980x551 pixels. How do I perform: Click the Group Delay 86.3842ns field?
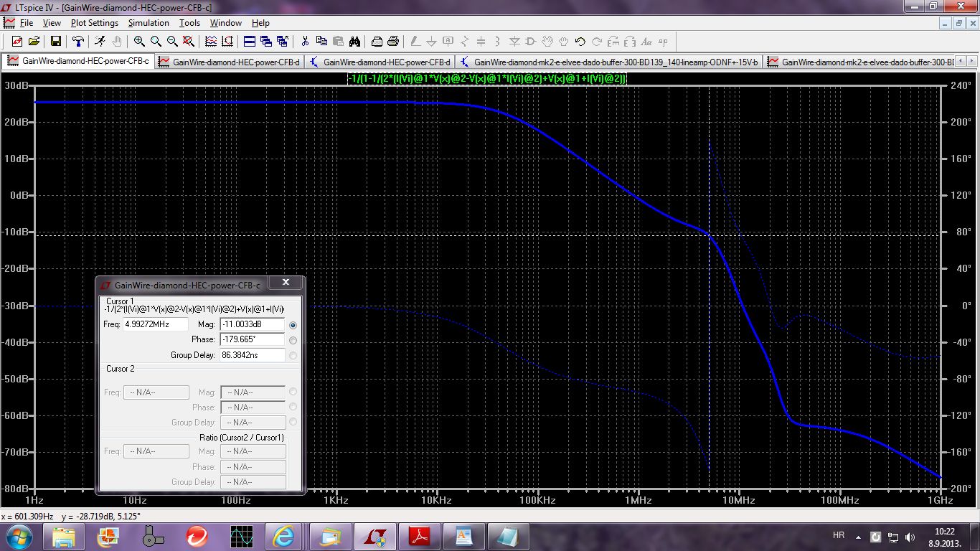point(253,354)
